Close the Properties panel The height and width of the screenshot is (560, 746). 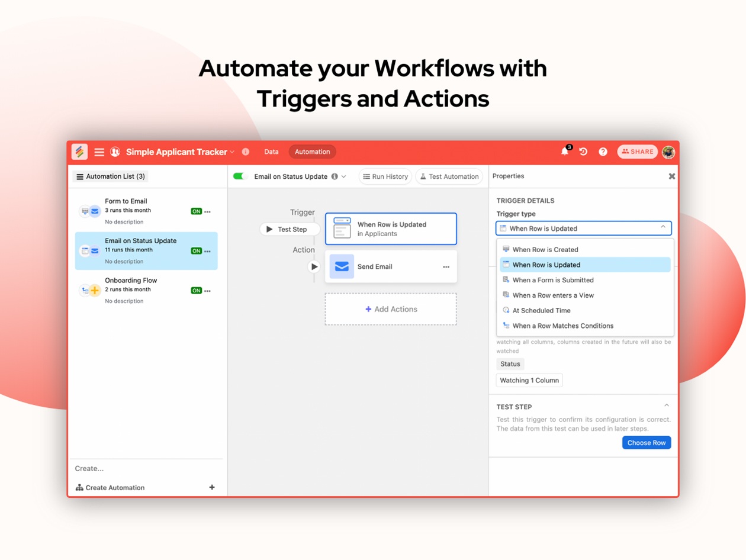(672, 176)
